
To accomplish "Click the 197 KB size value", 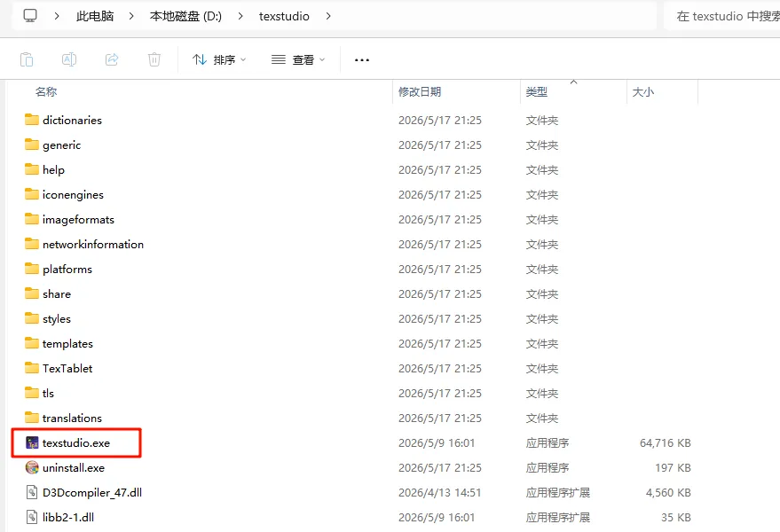I will (x=673, y=467).
